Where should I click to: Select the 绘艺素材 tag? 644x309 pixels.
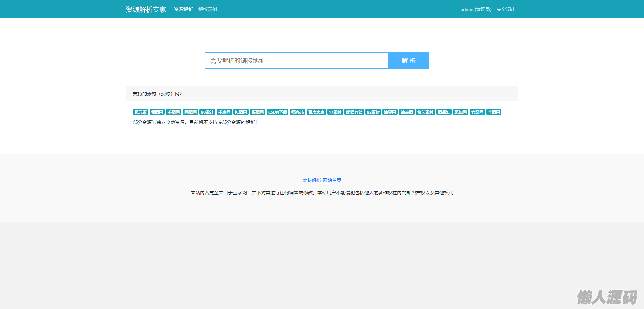click(425, 112)
